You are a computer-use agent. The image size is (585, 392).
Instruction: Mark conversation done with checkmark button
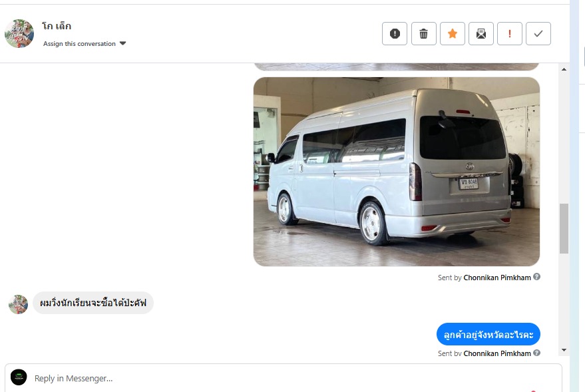coord(538,33)
